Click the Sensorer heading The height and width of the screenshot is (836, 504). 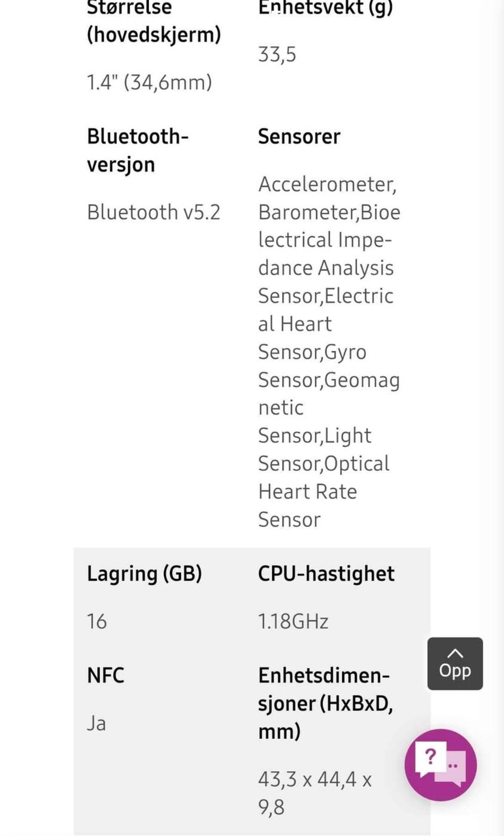299,137
